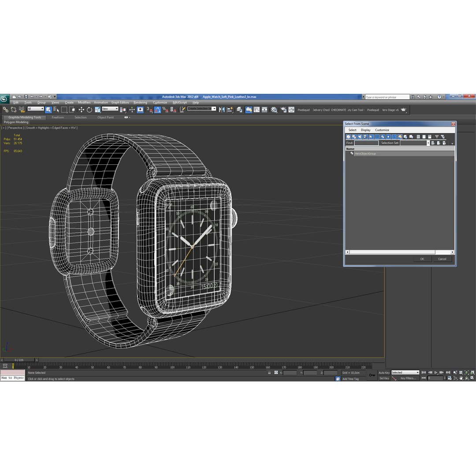Click the Set Key button
Viewport: 476px width, 476px height.
pos(384,378)
